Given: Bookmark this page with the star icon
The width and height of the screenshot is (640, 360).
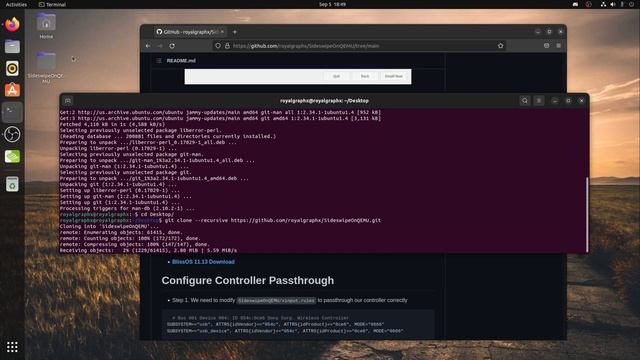Looking at the screenshot, I should 500,46.
